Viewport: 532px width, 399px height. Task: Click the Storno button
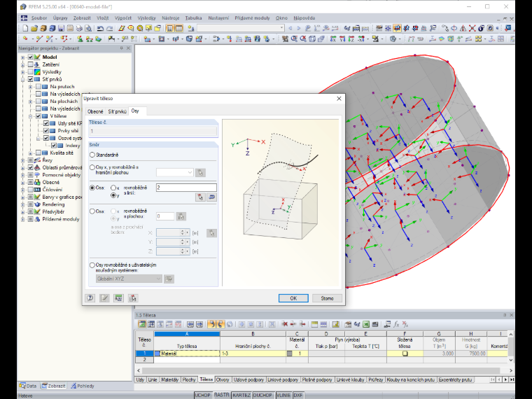pos(327,298)
